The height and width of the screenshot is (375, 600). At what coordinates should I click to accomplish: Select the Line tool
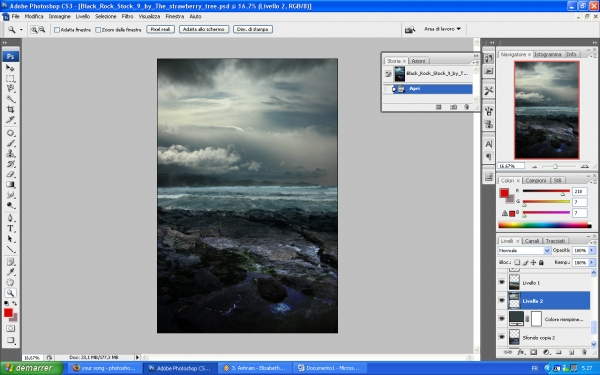(x=10, y=249)
